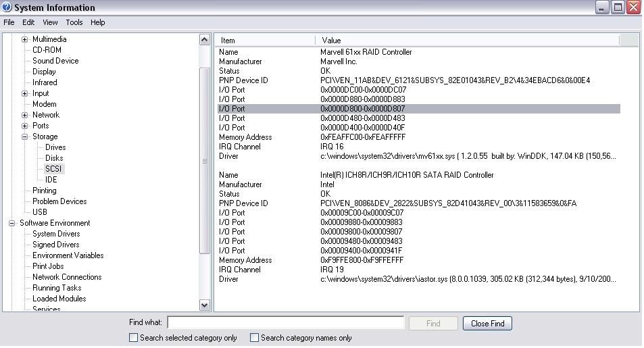Select Modem in the tree
Image resolution: width=644 pixels, height=348 pixels.
45,104
